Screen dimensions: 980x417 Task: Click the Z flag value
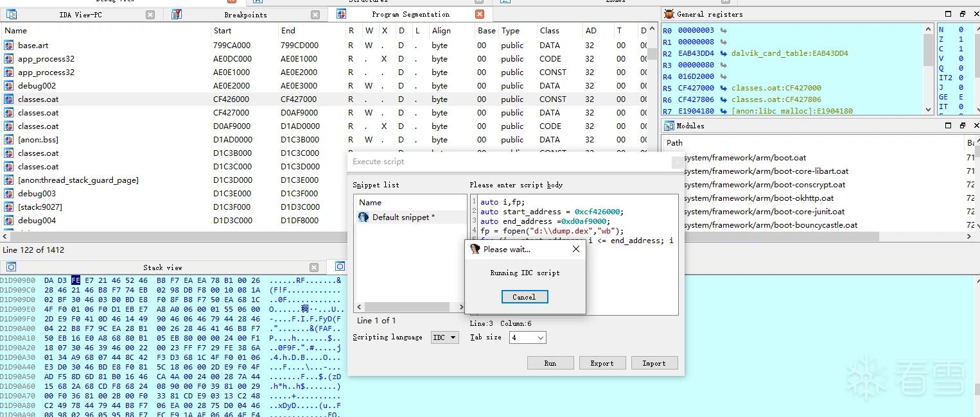[961, 39]
